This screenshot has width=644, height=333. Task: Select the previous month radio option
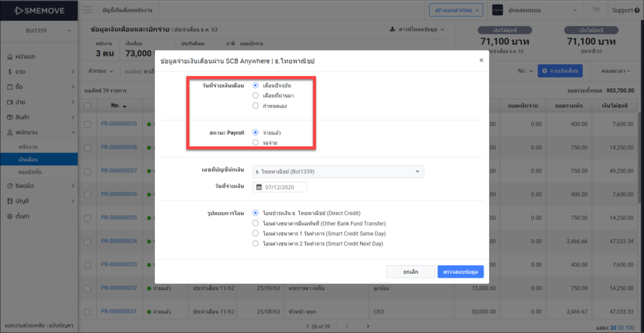pyautogui.click(x=255, y=96)
